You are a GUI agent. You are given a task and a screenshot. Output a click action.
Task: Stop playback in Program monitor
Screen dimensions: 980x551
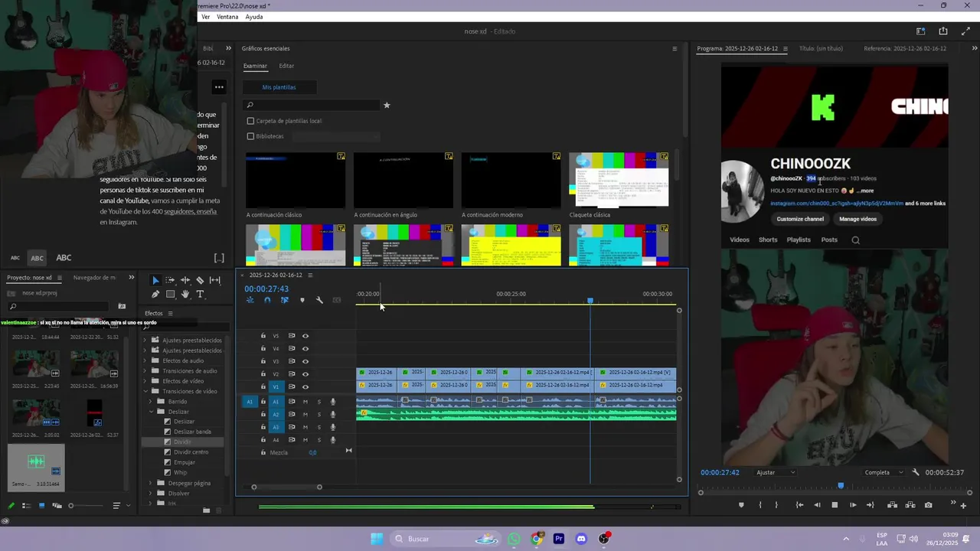tap(835, 505)
